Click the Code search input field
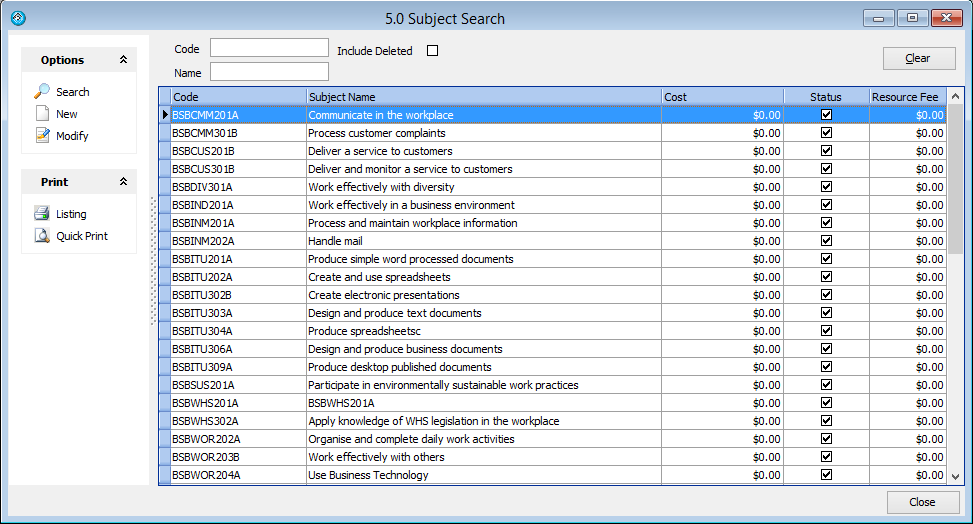The width and height of the screenshot is (973, 524). coord(269,48)
